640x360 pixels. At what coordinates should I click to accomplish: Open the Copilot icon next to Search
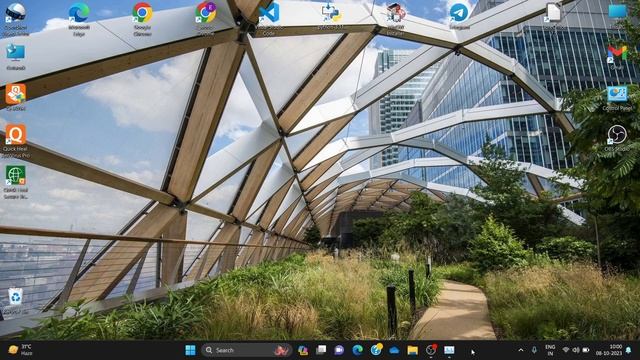[303, 350]
